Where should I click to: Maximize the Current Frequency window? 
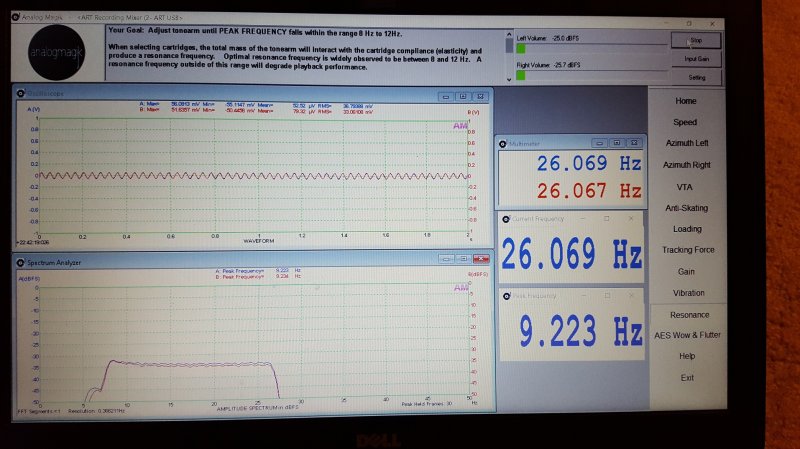pos(607,218)
